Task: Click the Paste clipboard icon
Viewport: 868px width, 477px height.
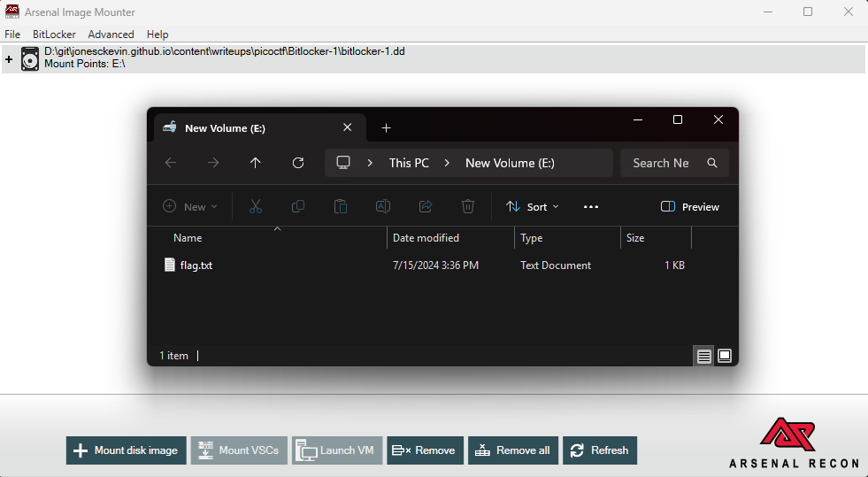Action: click(x=341, y=206)
